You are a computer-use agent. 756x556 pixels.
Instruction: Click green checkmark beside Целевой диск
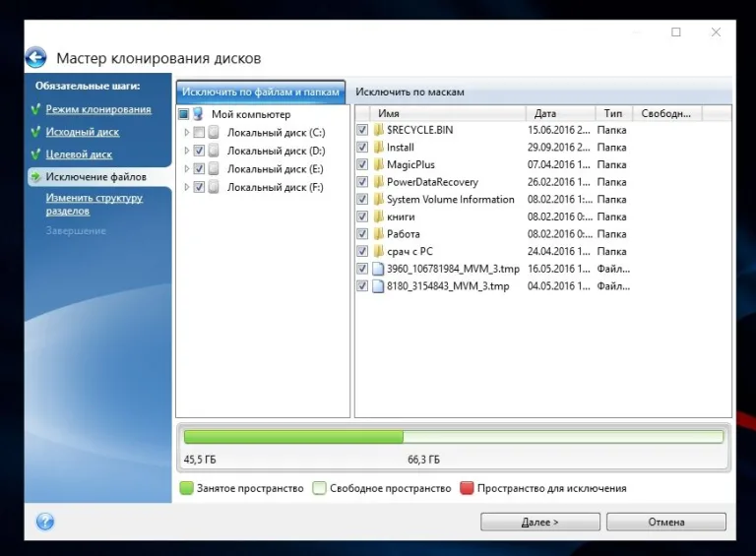tap(35, 154)
